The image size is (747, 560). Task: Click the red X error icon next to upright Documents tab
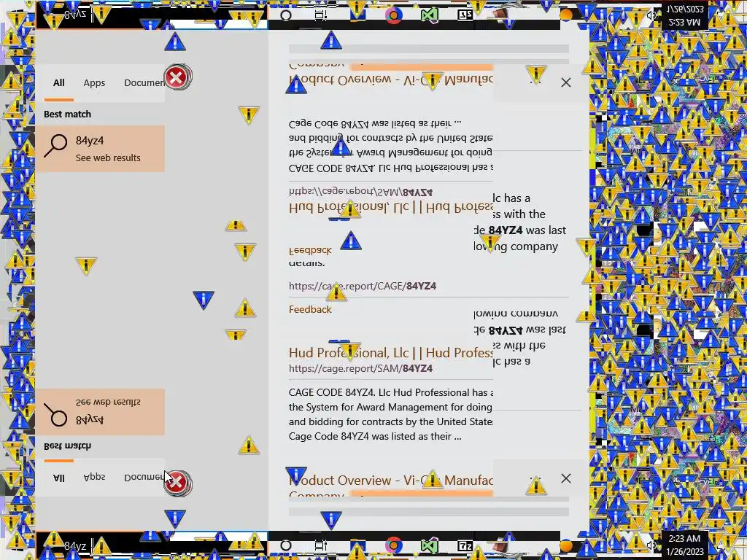(177, 77)
